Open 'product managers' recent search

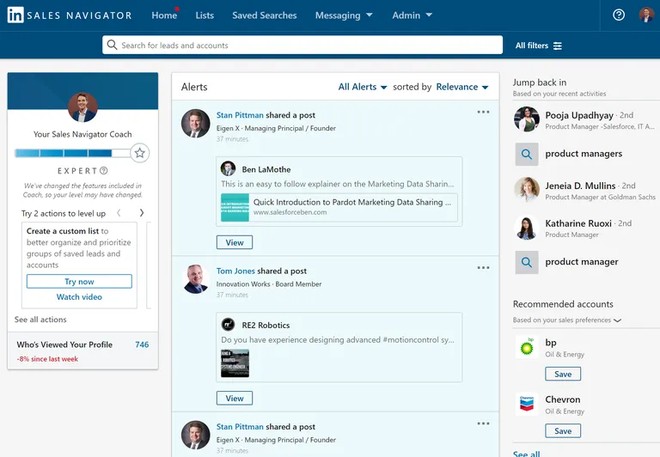[x=583, y=154]
